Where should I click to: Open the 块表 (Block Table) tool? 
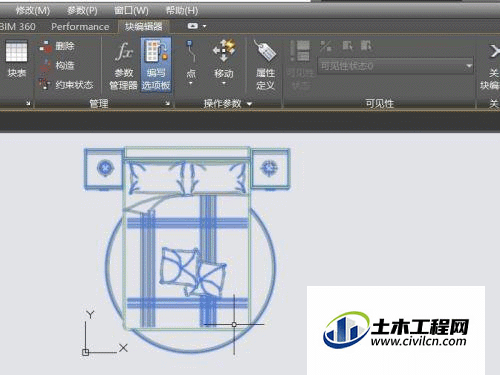click(x=16, y=59)
